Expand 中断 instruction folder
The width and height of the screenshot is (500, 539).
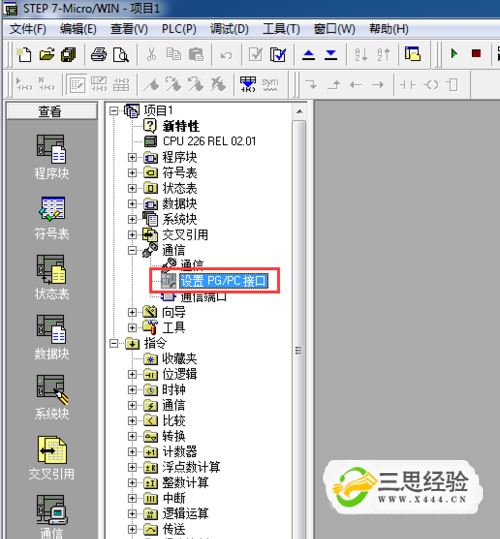[132, 498]
